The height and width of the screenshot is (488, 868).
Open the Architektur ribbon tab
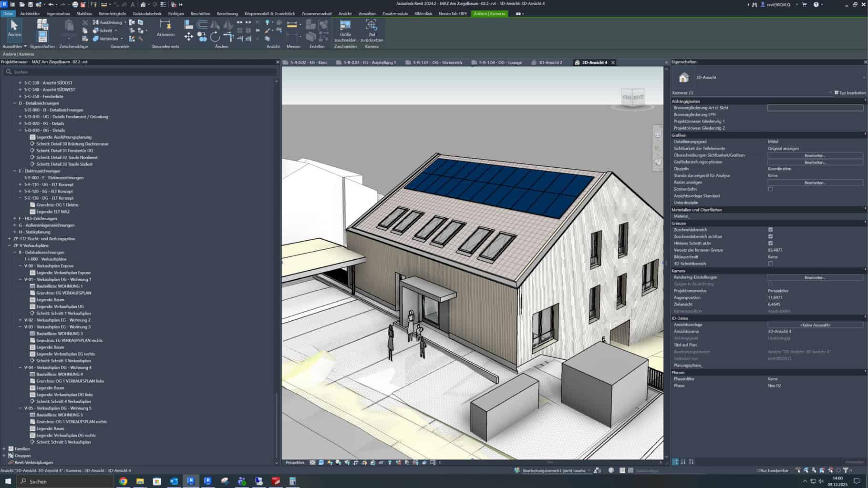point(30,14)
